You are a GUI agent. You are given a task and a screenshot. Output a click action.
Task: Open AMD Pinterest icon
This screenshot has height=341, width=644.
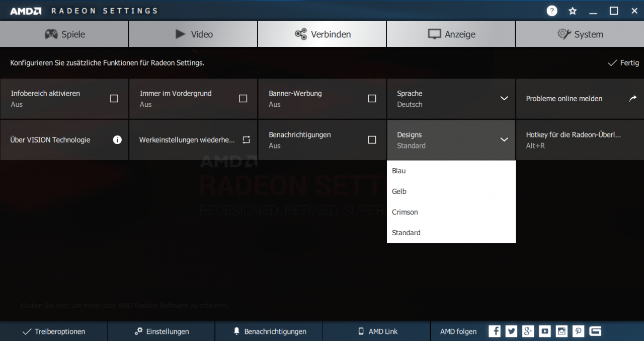coord(579,331)
